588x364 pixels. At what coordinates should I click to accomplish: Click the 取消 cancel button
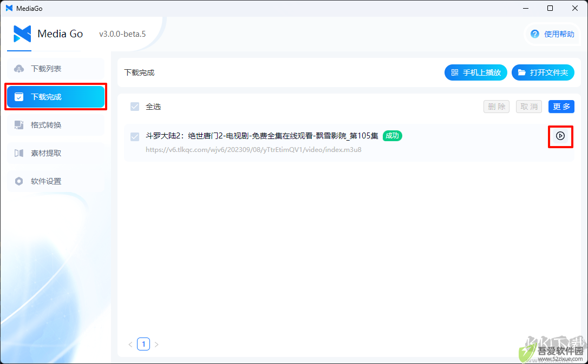click(529, 107)
